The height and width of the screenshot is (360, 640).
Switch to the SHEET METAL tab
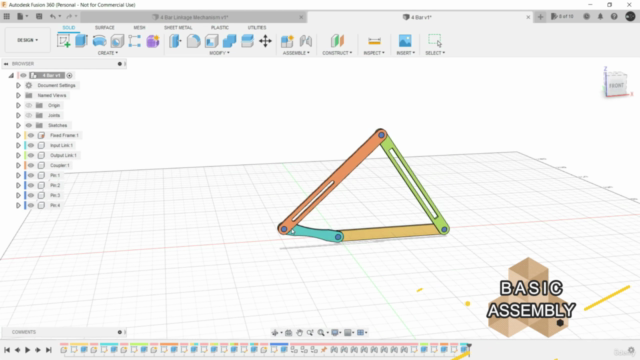(x=178, y=27)
